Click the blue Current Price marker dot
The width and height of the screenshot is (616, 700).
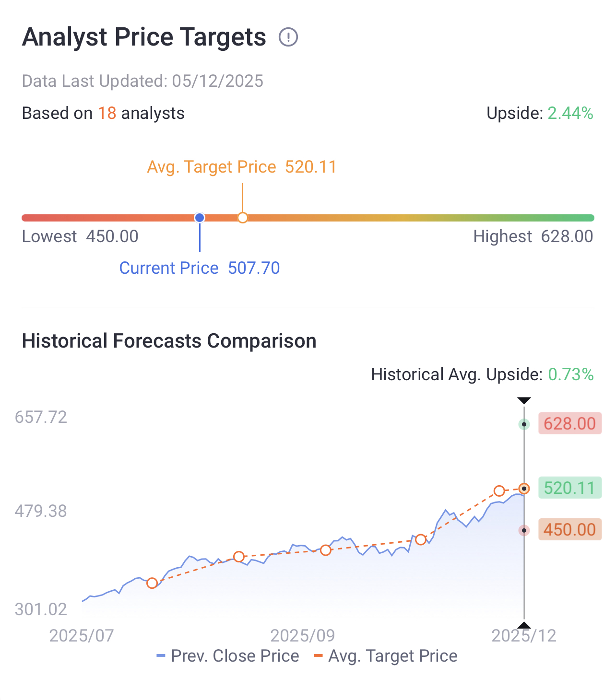[x=200, y=218]
